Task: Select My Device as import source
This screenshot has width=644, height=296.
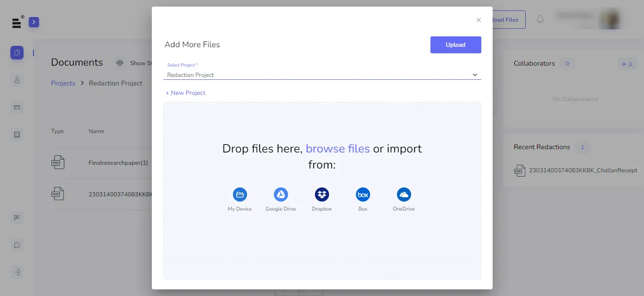Action: coord(239,195)
